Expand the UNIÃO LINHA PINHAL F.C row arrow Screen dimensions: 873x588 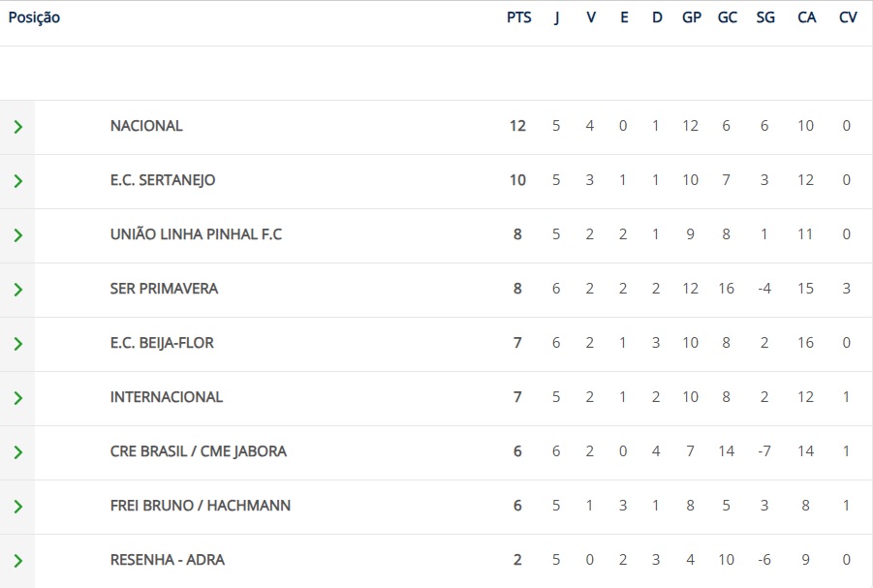tap(17, 235)
